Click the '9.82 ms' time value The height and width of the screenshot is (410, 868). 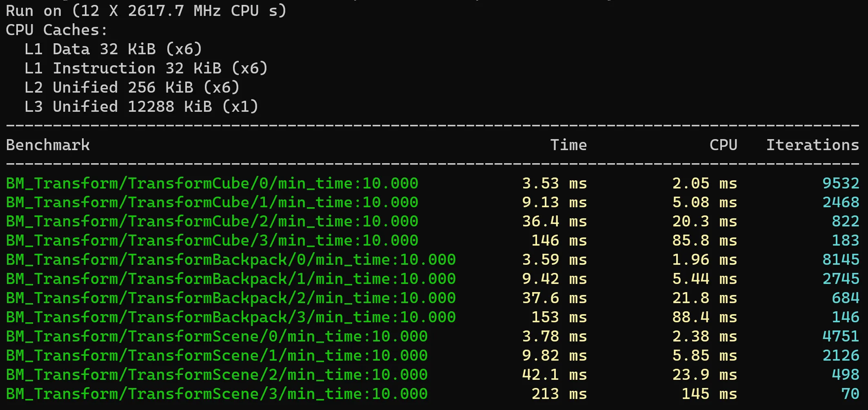tap(554, 356)
